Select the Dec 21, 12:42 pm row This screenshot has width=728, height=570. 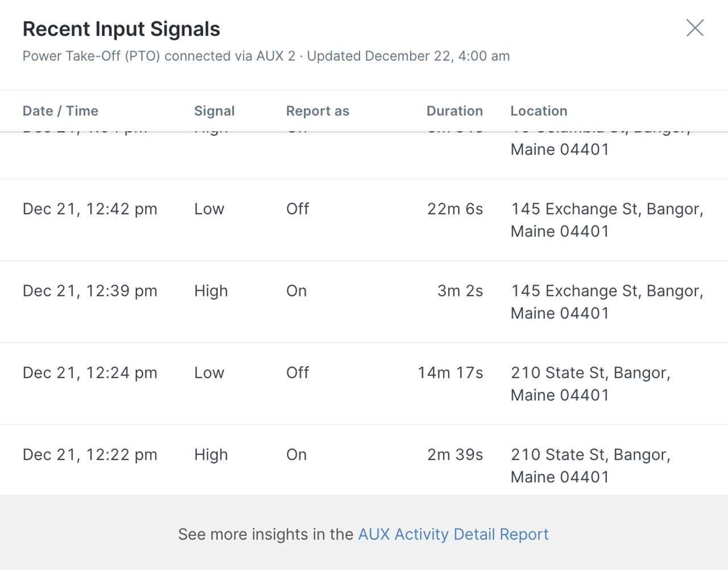pos(364,220)
